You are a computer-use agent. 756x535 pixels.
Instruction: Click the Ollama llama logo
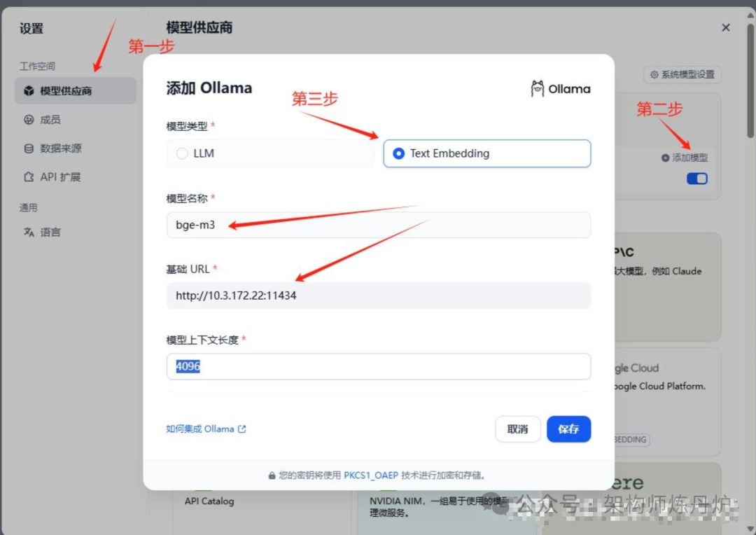(537, 89)
